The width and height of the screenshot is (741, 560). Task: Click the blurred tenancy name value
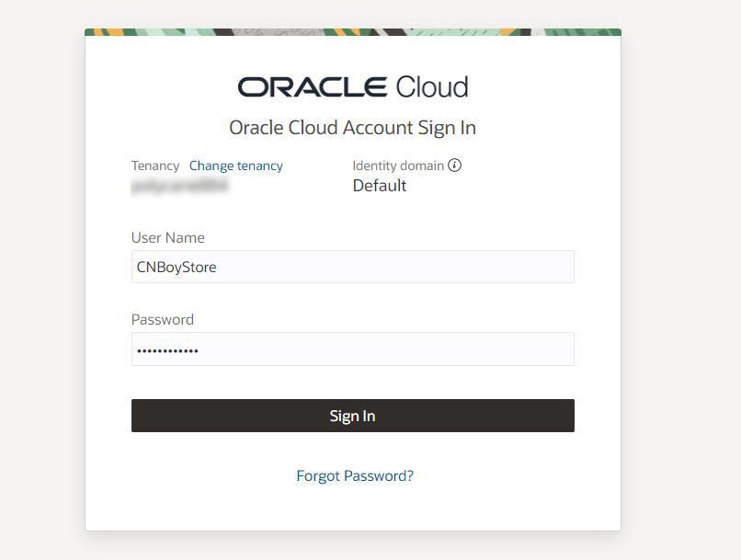click(x=179, y=186)
